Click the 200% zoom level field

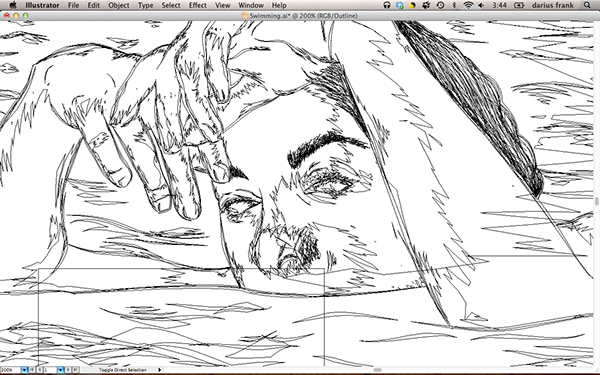click(x=10, y=370)
